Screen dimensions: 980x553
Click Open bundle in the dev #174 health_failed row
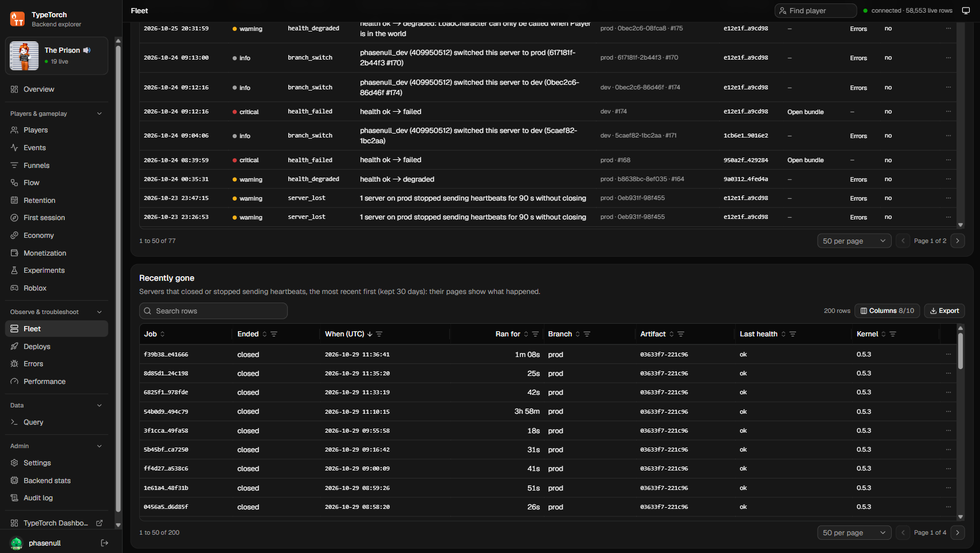[x=805, y=112]
